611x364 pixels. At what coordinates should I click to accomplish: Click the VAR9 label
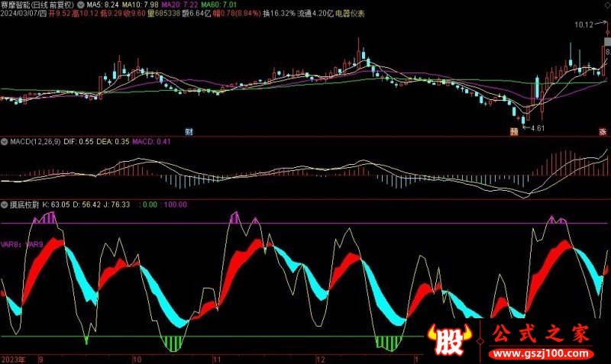point(34,244)
